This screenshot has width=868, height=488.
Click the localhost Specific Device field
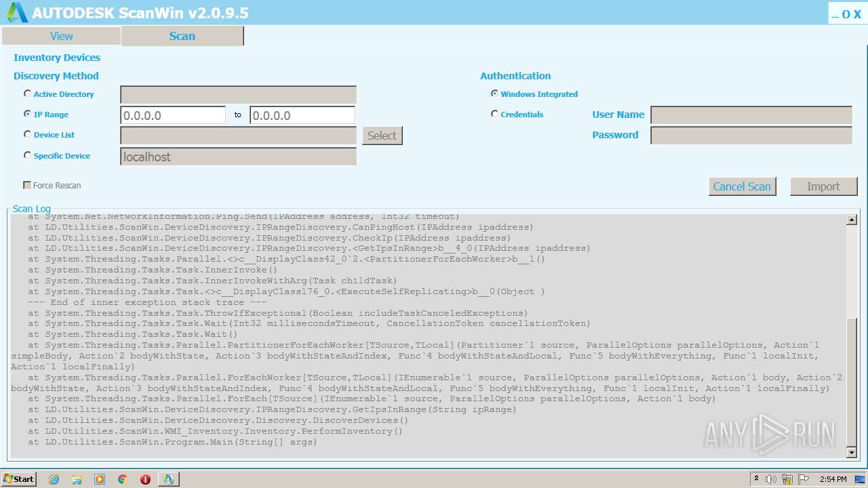pos(238,157)
